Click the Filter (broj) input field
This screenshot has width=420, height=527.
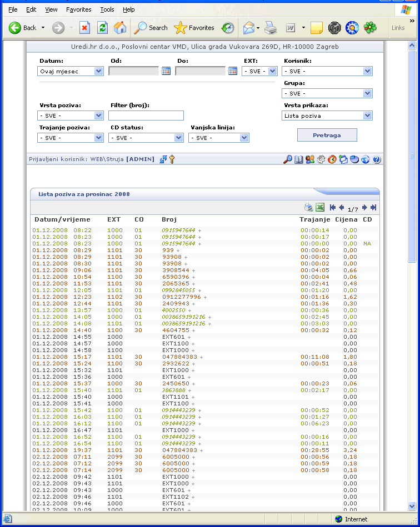(x=146, y=116)
